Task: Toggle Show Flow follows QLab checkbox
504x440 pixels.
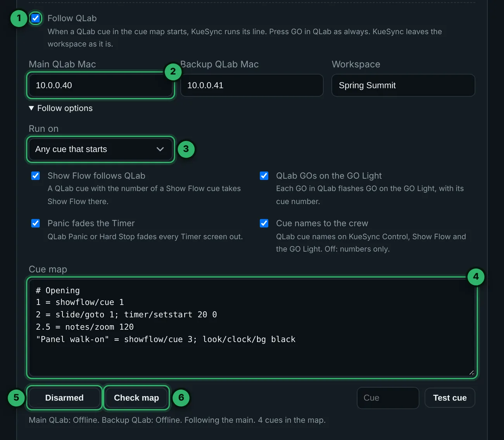Action: (x=36, y=176)
